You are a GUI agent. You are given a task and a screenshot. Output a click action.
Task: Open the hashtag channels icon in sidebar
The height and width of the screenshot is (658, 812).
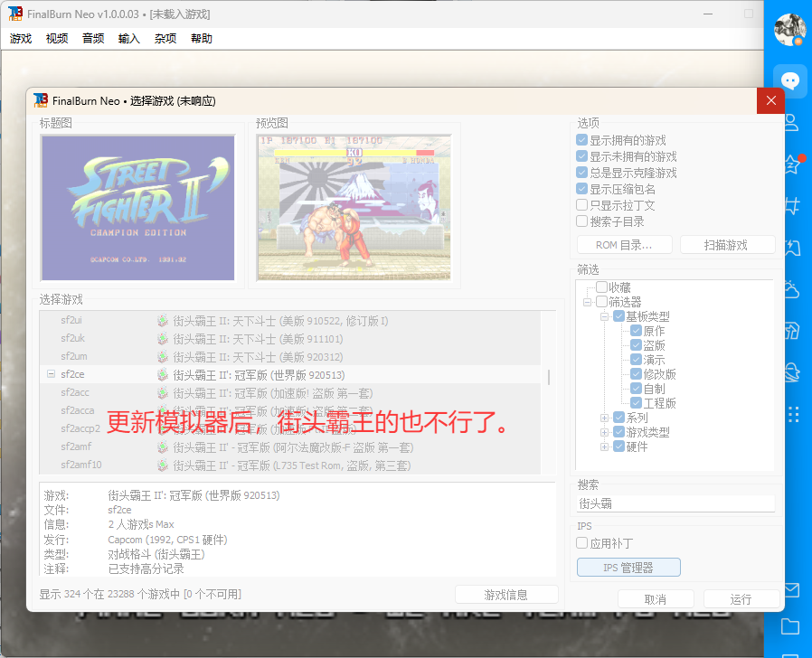click(792, 206)
